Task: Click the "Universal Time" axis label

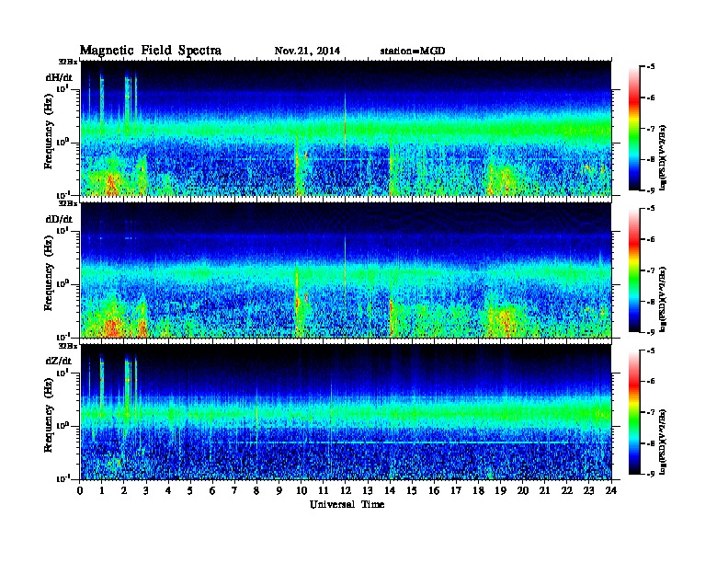Action: (x=347, y=504)
